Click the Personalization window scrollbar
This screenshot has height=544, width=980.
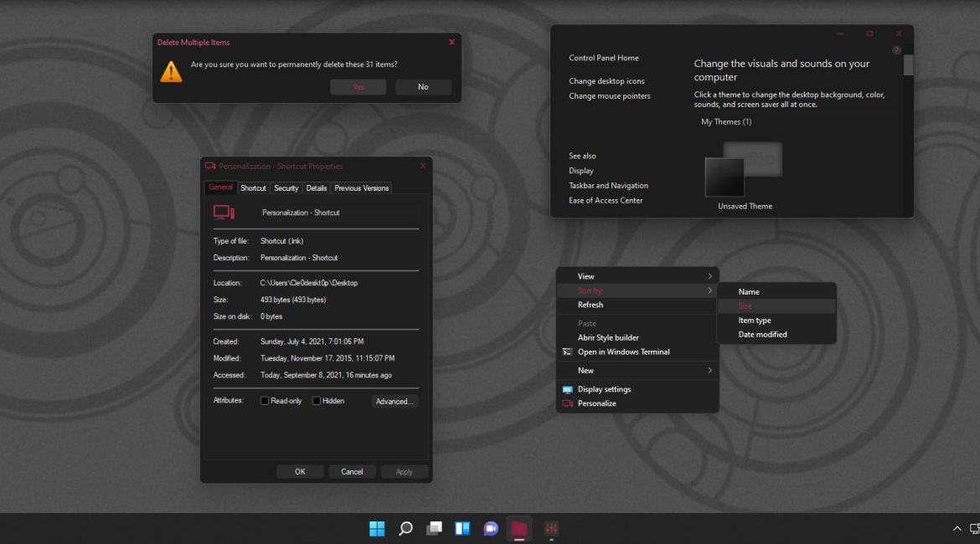[908, 65]
